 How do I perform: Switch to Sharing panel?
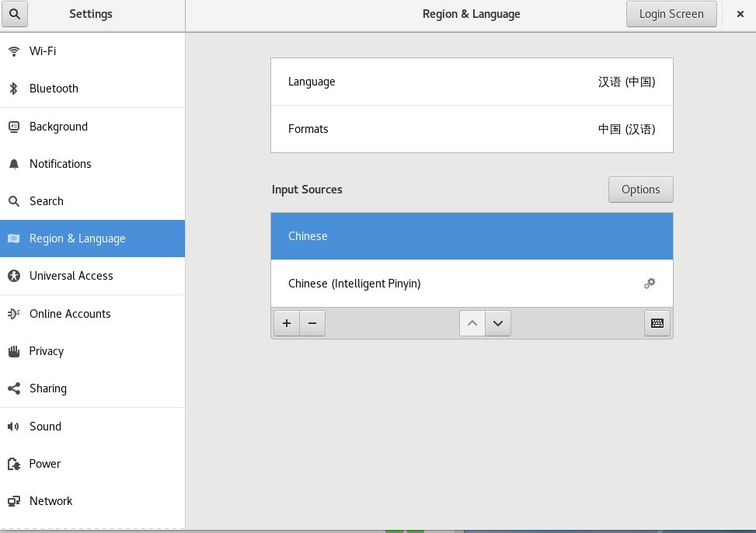pos(92,388)
